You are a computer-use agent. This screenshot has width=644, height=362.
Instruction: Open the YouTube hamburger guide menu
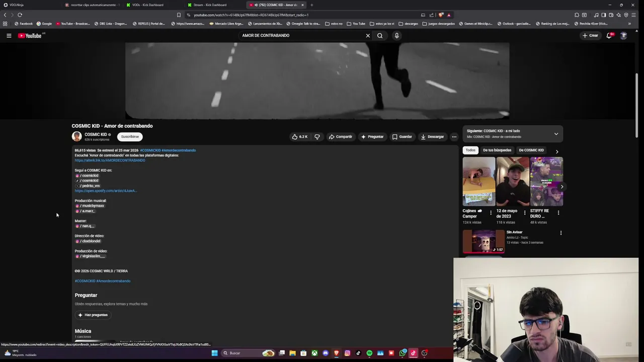tap(9, 36)
